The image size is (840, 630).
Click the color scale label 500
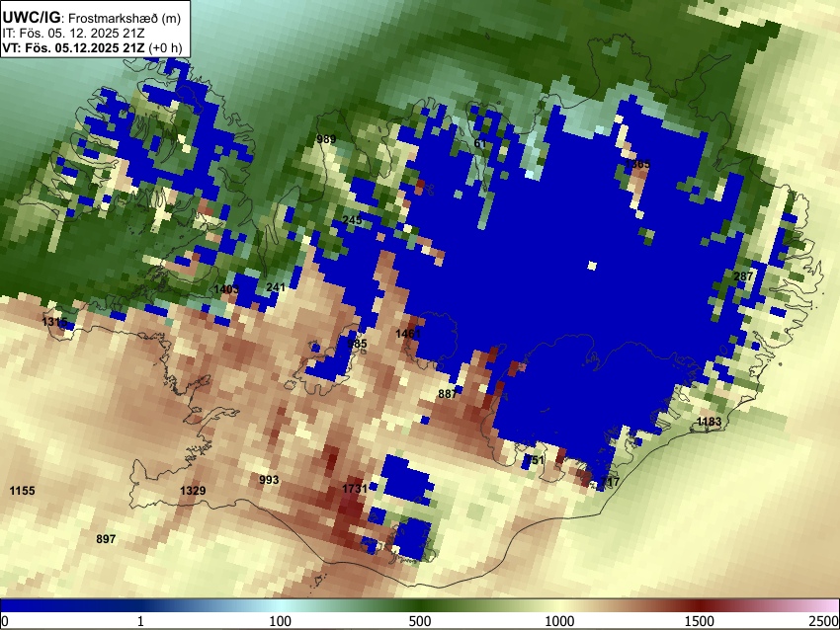420,621
